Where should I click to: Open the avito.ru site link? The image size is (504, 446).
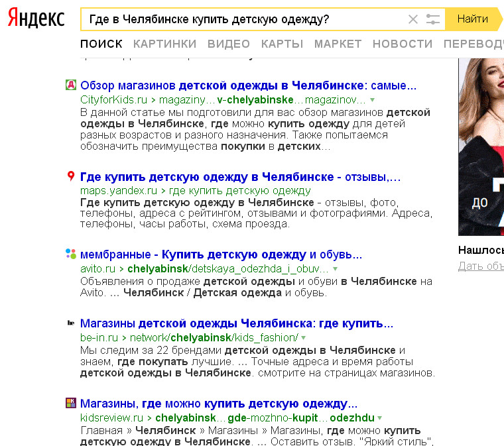tap(97, 269)
